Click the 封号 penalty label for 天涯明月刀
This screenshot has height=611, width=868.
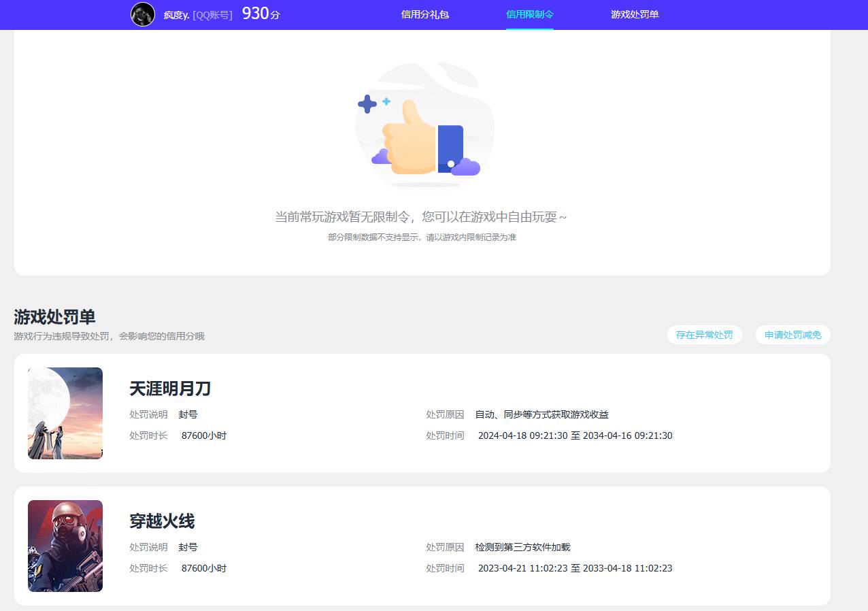[x=188, y=414]
